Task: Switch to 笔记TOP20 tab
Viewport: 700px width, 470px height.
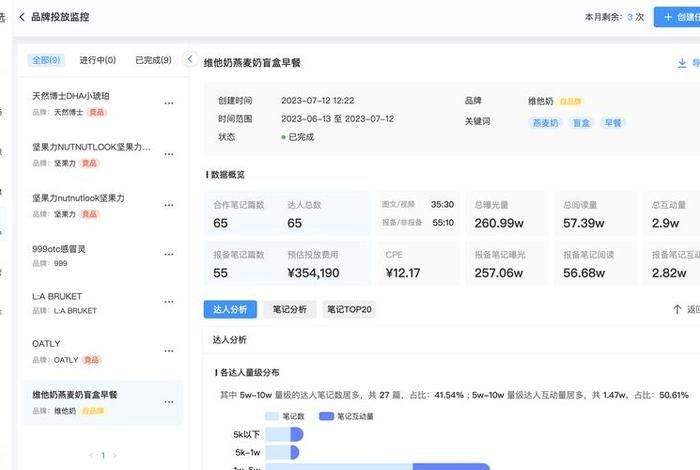Action: pos(349,309)
